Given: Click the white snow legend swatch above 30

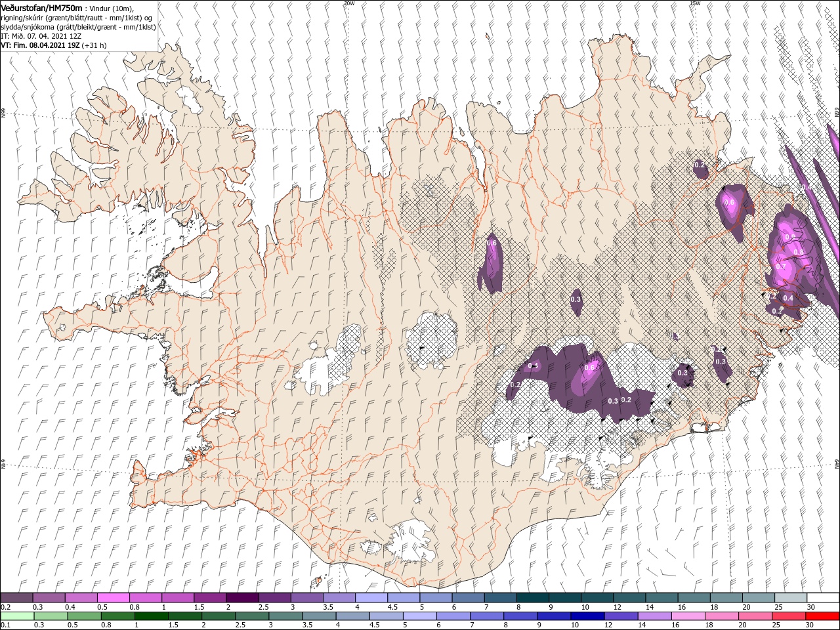Looking at the screenshot, I should pos(822,598).
